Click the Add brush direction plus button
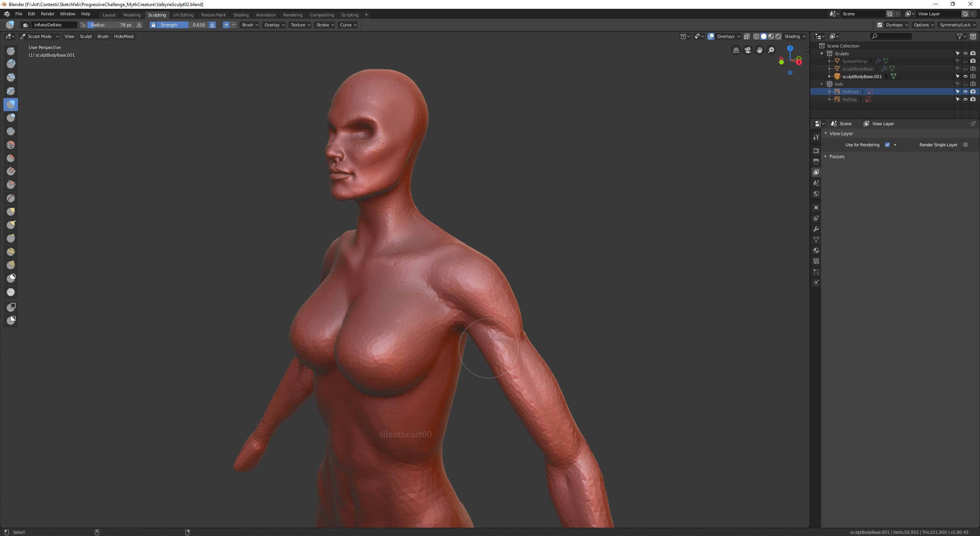980x536 pixels. pyautogui.click(x=226, y=25)
